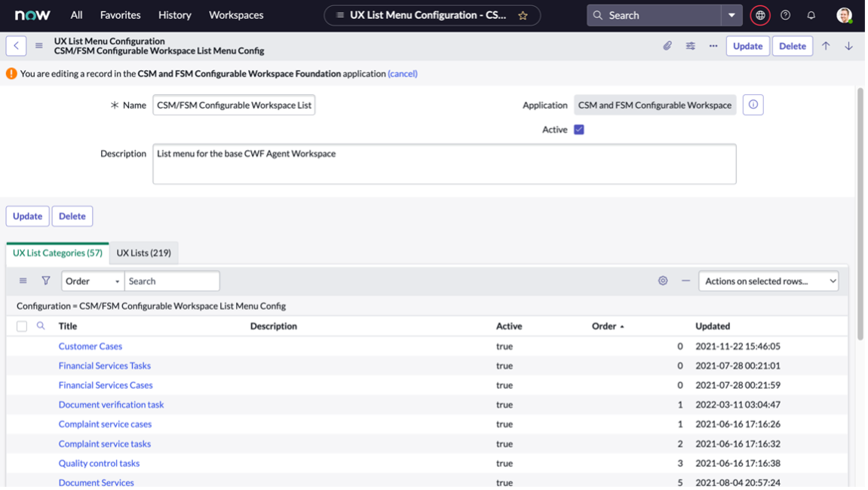Click the header Update button
868x490 pixels.
click(747, 46)
